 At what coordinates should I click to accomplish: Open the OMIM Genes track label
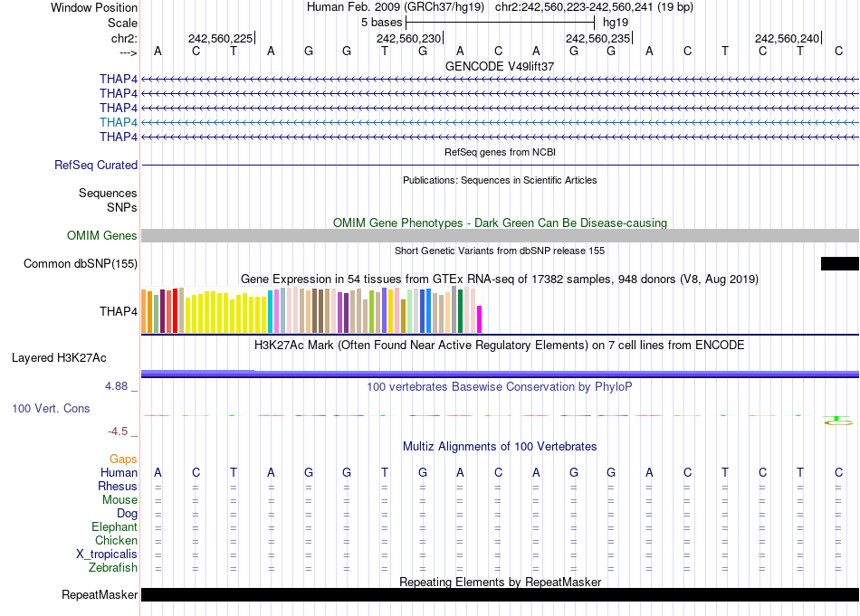[x=102, y=236]
